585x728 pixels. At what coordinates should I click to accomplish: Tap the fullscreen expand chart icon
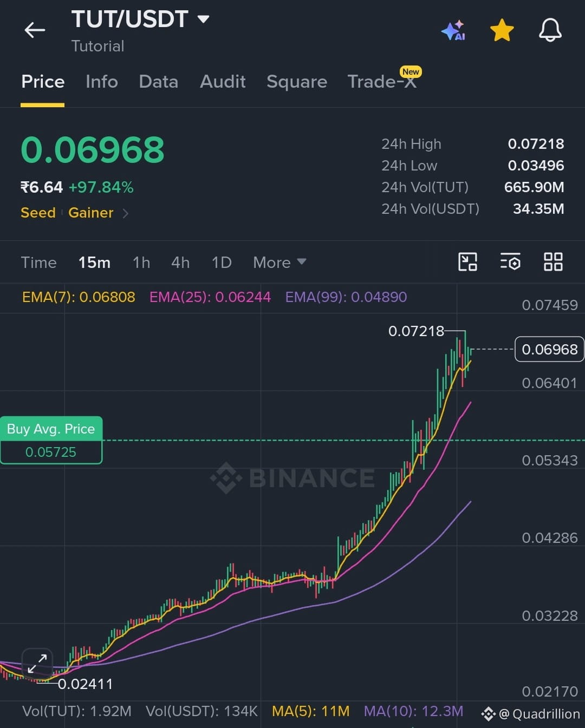(37, 664)
